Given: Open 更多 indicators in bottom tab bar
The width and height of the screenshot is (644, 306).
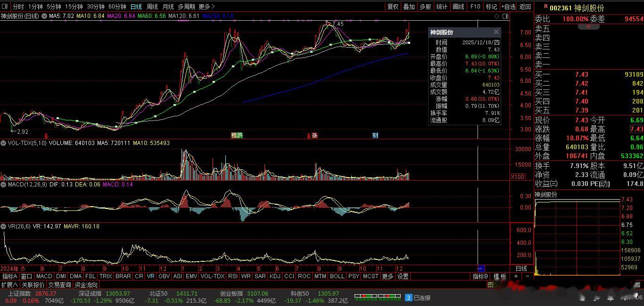Looking at the screenshot, I should point(388,276).
